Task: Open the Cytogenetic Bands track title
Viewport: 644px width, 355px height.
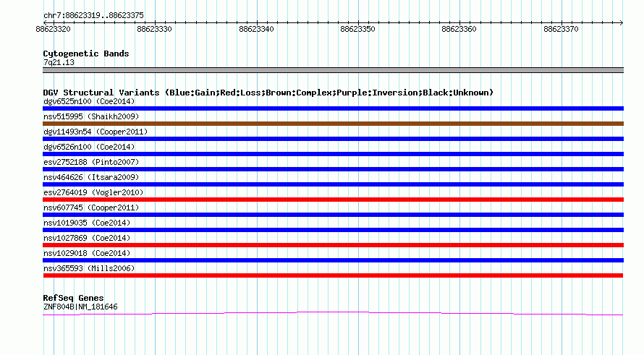Action: click(86, 54)
